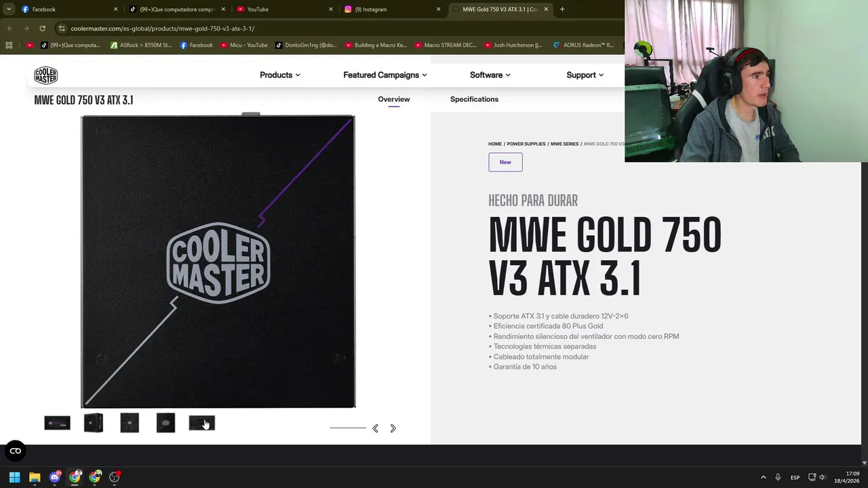Select the third product thumbnail with fan

click(130, 423)
